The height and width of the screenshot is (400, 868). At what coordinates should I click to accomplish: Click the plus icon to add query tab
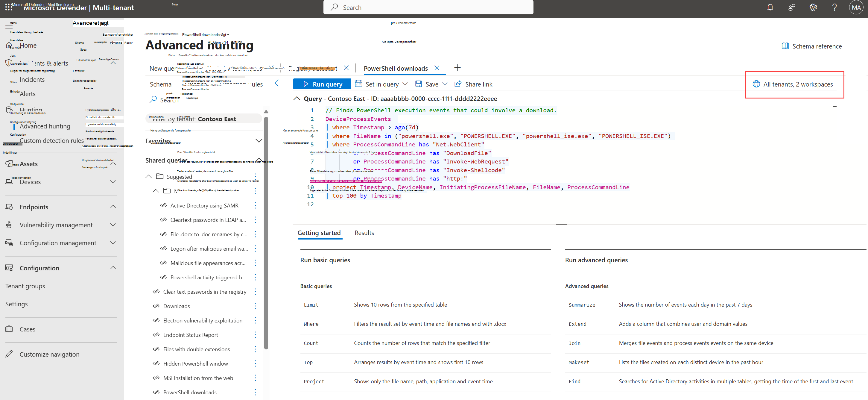tap(457, 68)
